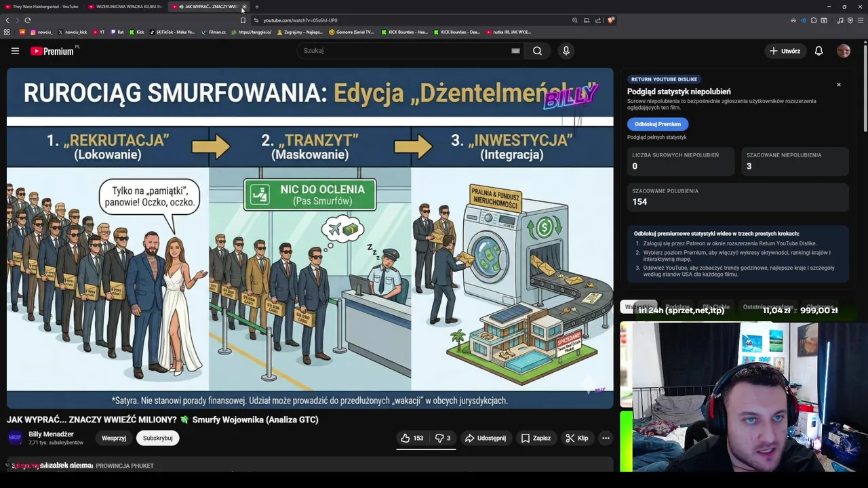Open Brave VPN shield icon

(850, 20)
